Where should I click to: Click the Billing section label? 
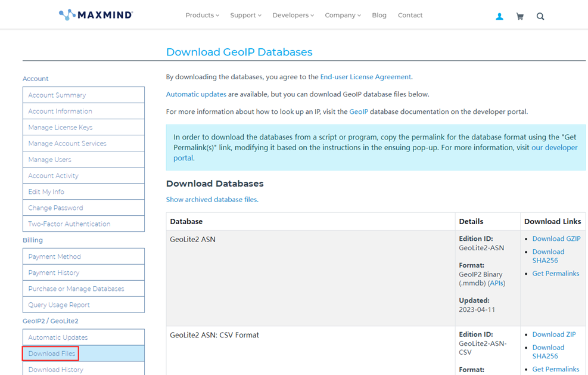(x=33, y=240)
